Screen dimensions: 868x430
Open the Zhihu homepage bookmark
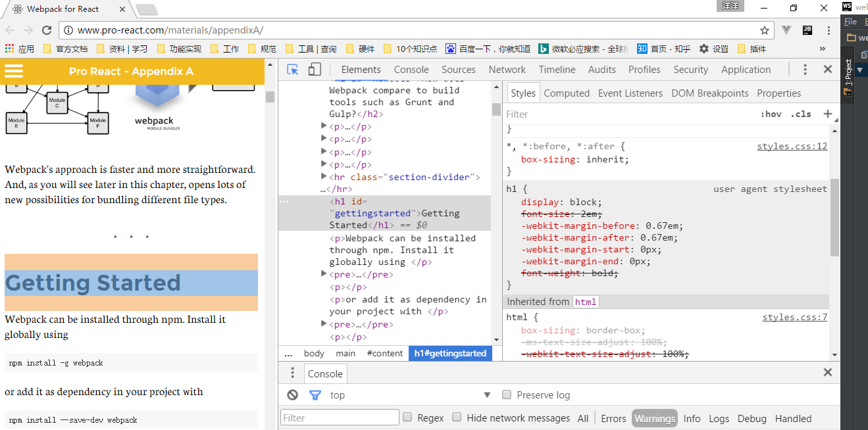(663, 49)
